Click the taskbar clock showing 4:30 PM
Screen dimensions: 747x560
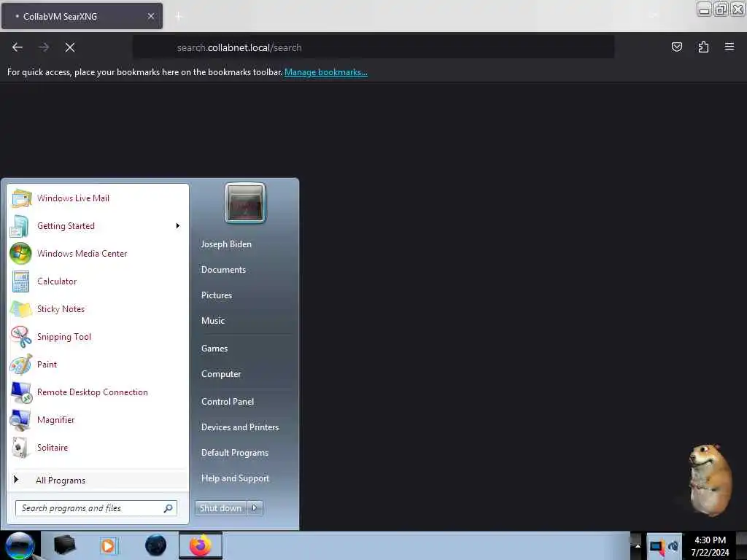(710, 546)
